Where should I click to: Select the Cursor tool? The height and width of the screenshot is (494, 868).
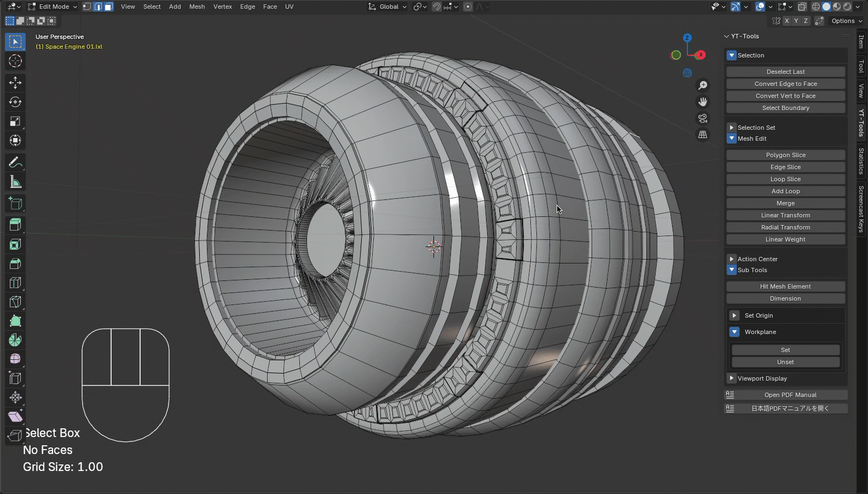click(x=15, y=61)
